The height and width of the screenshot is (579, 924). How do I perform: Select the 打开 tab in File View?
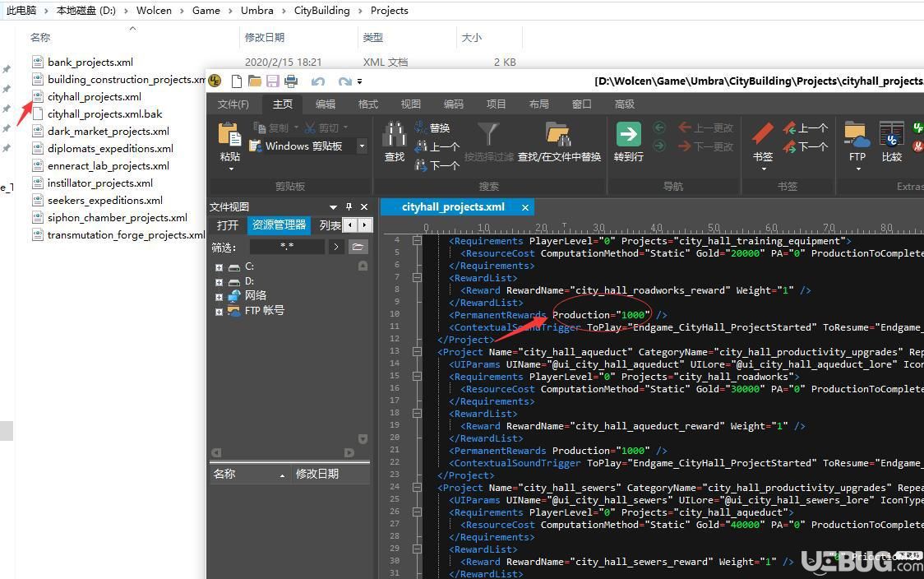227,225
